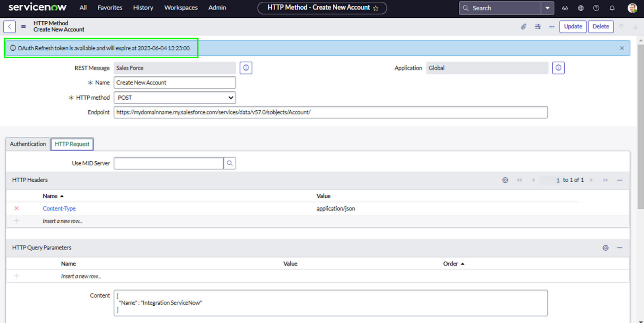
Task: Delete the Content-Type header row
Action: click(17, 208)
